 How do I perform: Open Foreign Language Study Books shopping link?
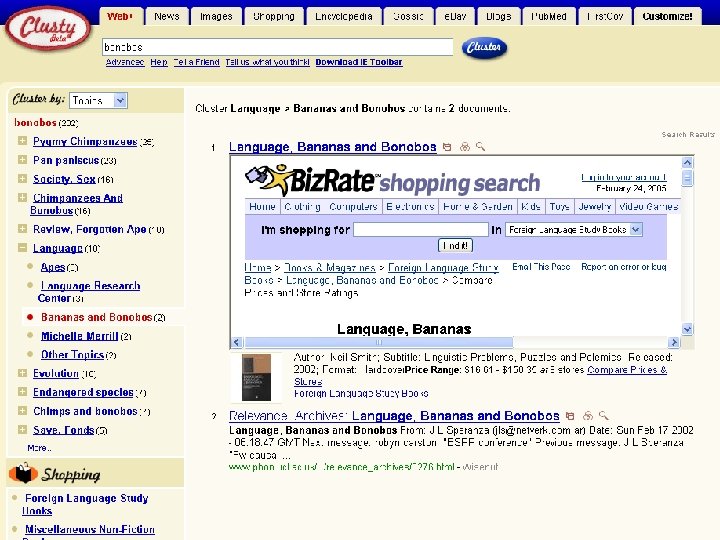85,504
